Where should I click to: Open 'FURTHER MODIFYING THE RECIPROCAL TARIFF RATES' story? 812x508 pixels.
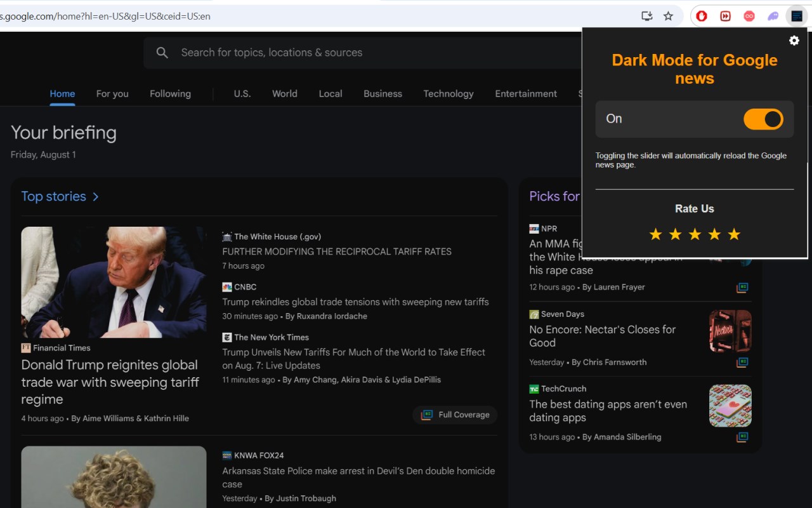[x=337, y=251]
